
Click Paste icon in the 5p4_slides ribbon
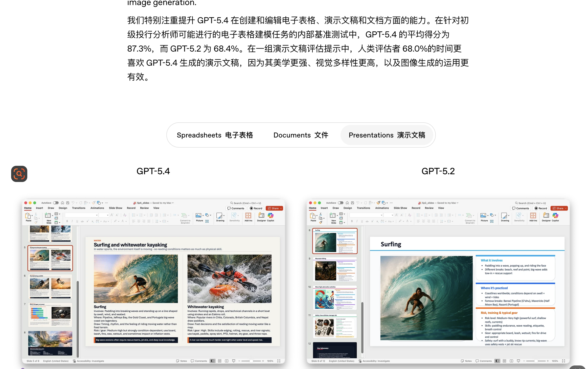28,216
